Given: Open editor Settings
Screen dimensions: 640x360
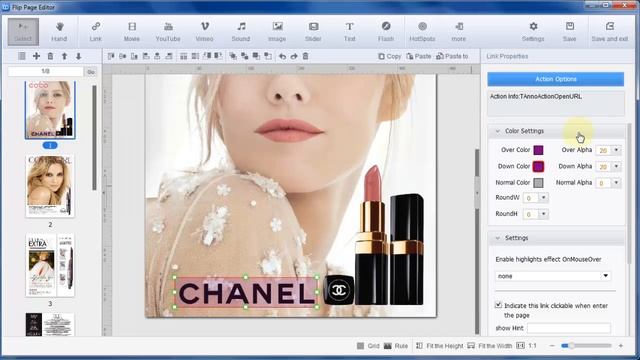Looking at the screenshot, I should 533,32.
